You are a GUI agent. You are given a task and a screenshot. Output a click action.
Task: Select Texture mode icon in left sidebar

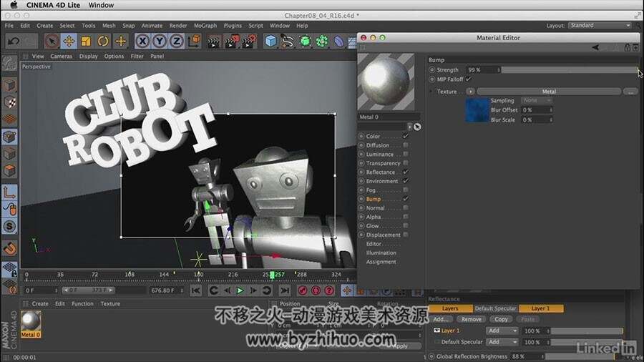click(x=9, y=102)
